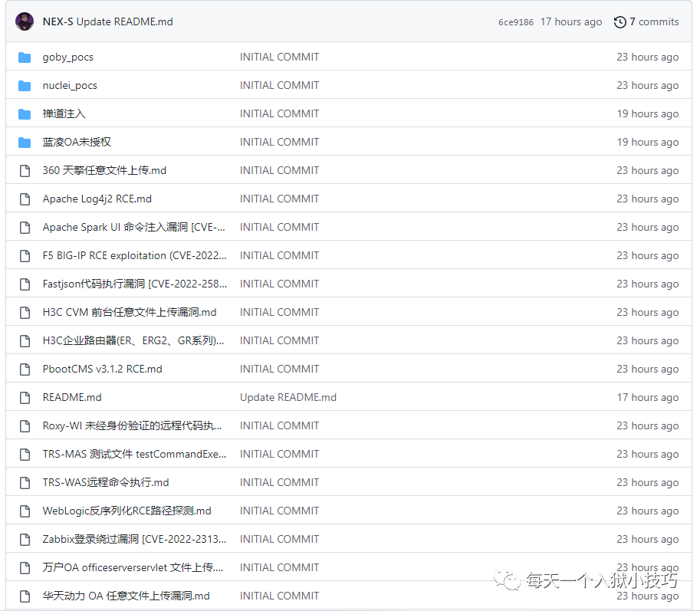Open the goby_pocs folder
This screenshot has height=611, width=700.
(x=68, y=57)
